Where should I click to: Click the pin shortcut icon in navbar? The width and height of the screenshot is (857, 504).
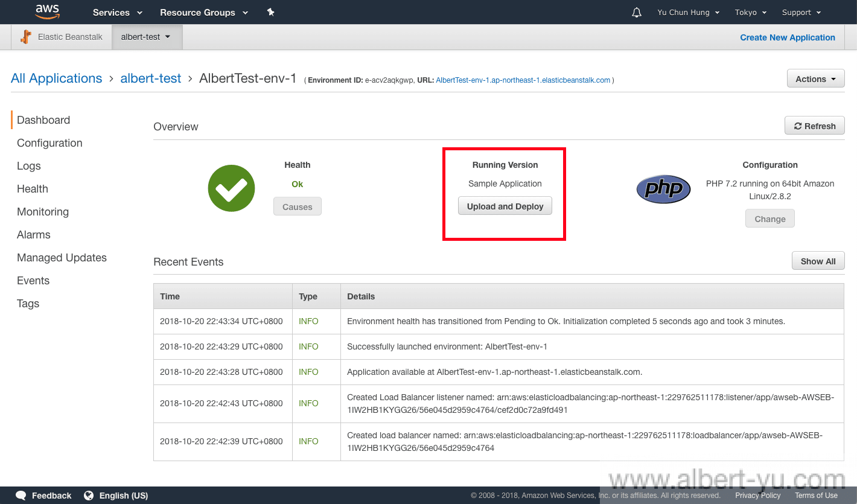tap(271, 12)
